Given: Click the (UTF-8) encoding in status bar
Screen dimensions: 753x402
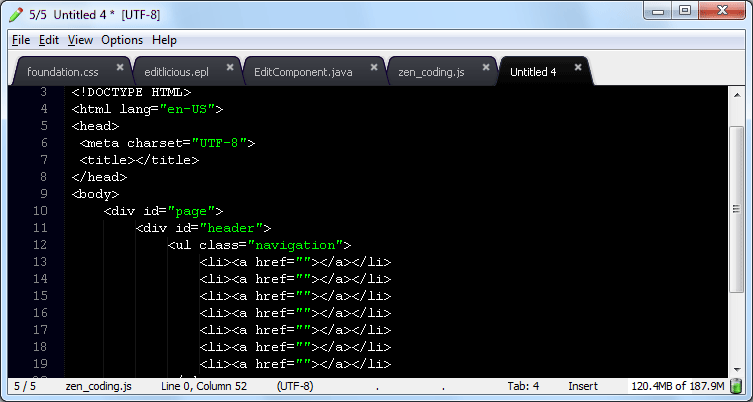Looking at the screenshot, I should (295, 386).
